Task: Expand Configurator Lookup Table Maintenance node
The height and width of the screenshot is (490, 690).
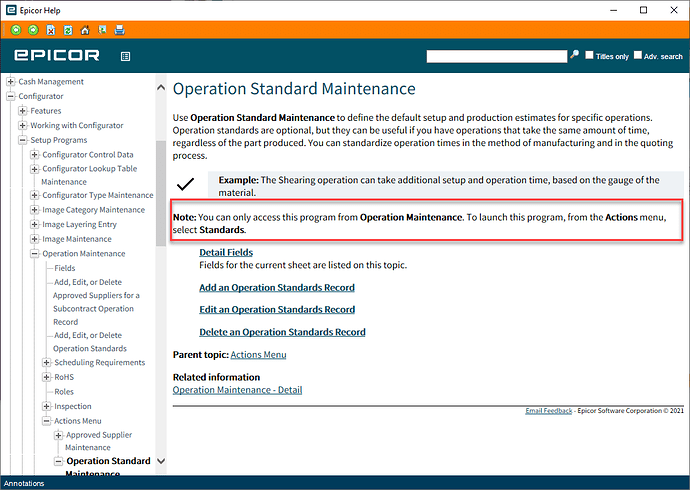Action: (x=34, y=169)
